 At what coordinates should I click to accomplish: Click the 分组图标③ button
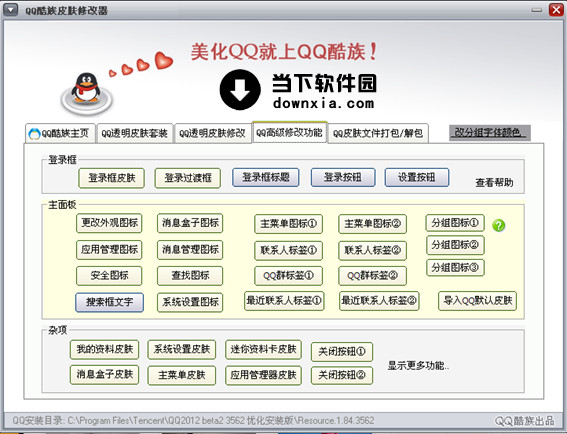[x=455, y=268]
